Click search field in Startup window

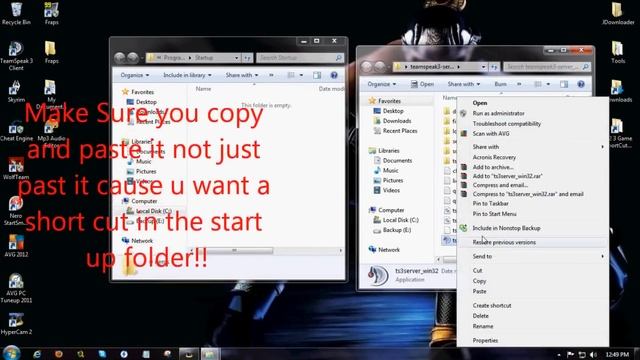point(300,58)
